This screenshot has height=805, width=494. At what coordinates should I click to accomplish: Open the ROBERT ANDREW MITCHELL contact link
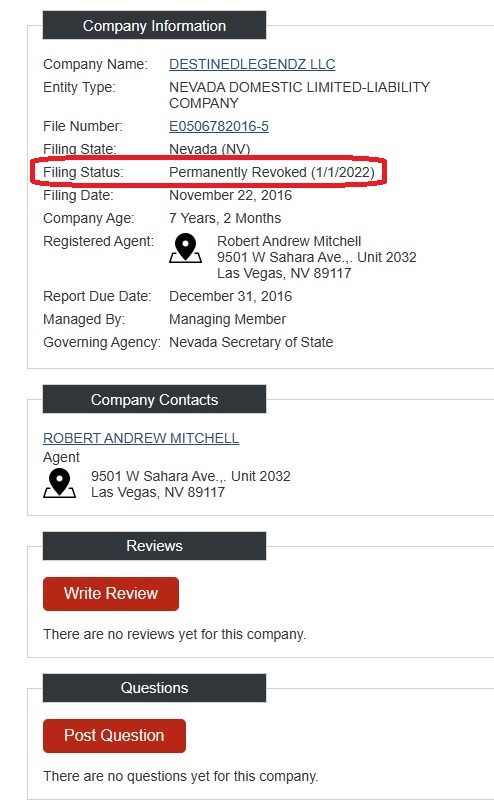[x=141, y=438]
